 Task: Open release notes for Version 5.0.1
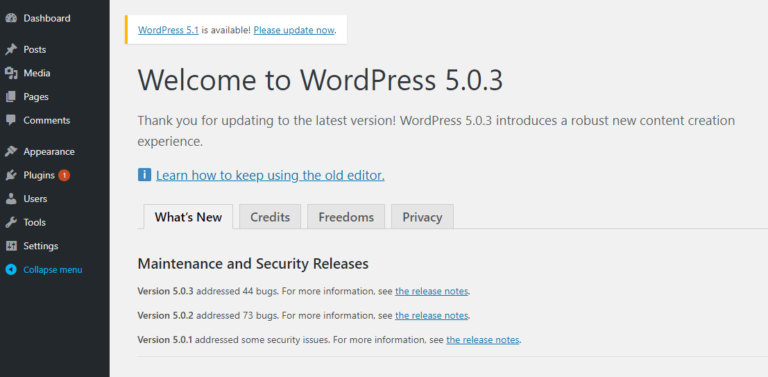[482, 339]
